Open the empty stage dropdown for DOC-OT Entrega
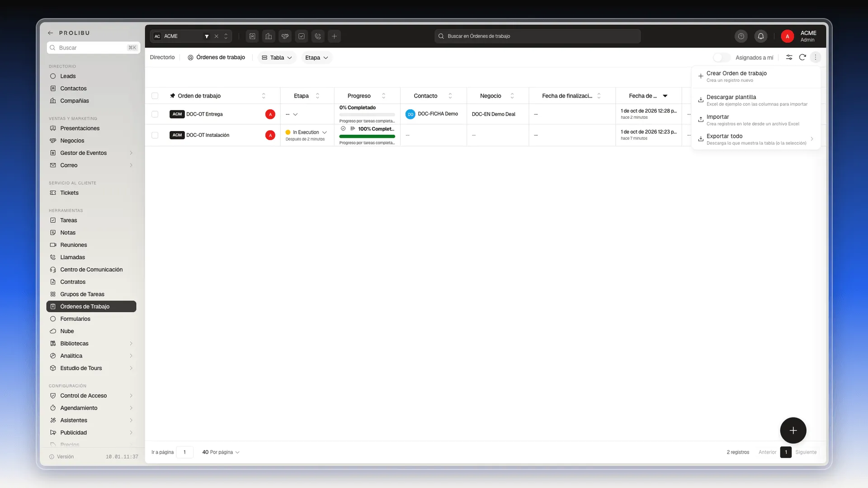Viewport: 868px width, 488px height. [x=292, y=114]
